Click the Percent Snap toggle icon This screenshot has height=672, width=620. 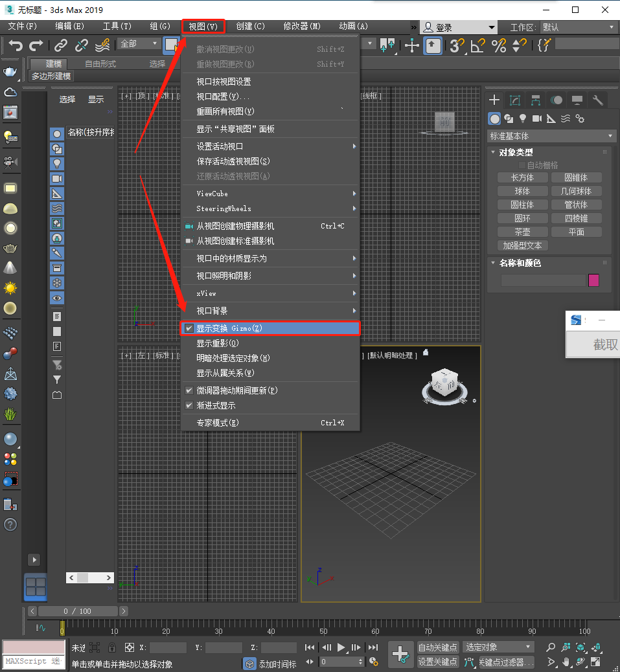(499, 45)
